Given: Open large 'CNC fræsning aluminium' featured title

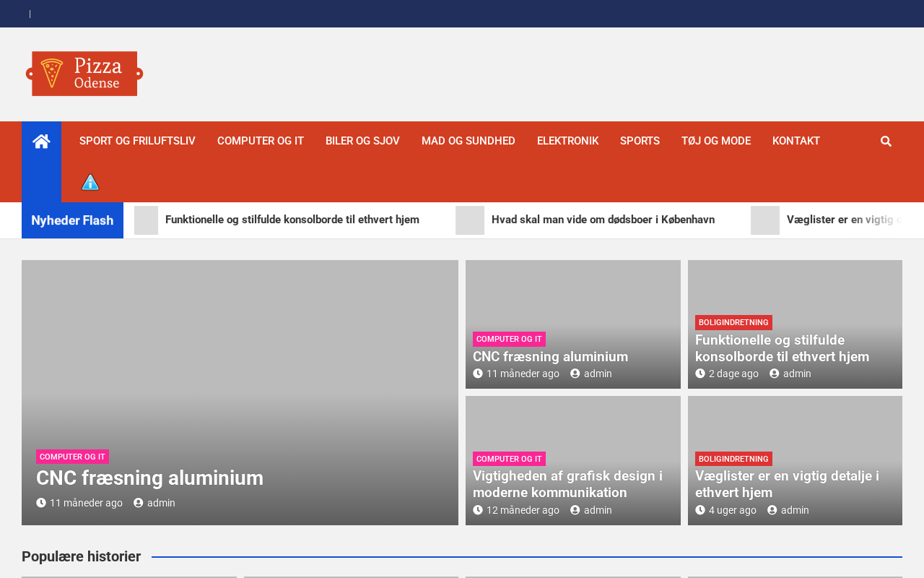Looking at the screenshot, I should [149, 478].
